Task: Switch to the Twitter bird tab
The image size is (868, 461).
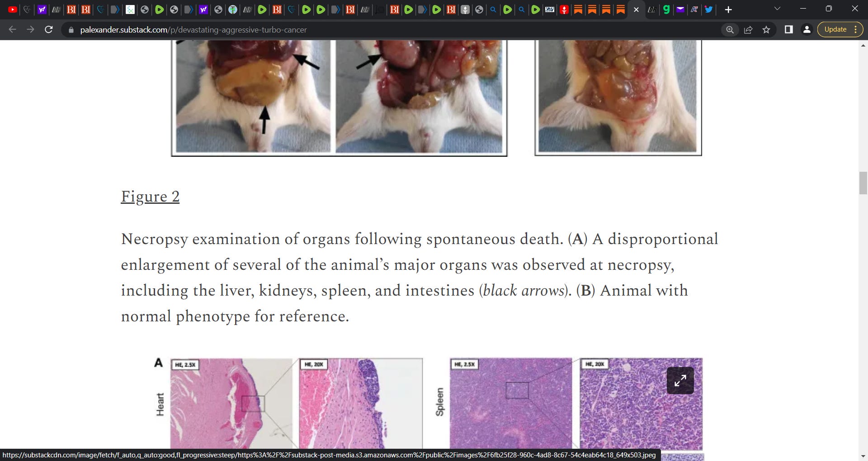Action: pyautogui.click(x=708, y=9)
